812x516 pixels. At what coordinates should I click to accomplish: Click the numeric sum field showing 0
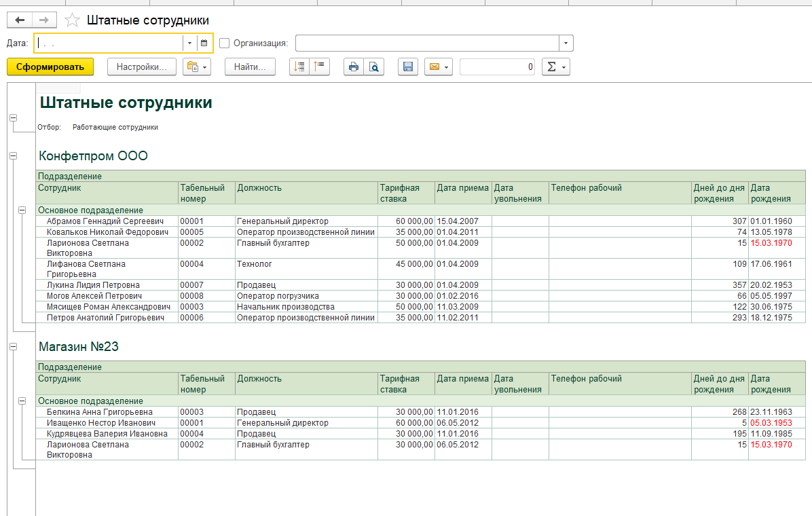(498, 67)
